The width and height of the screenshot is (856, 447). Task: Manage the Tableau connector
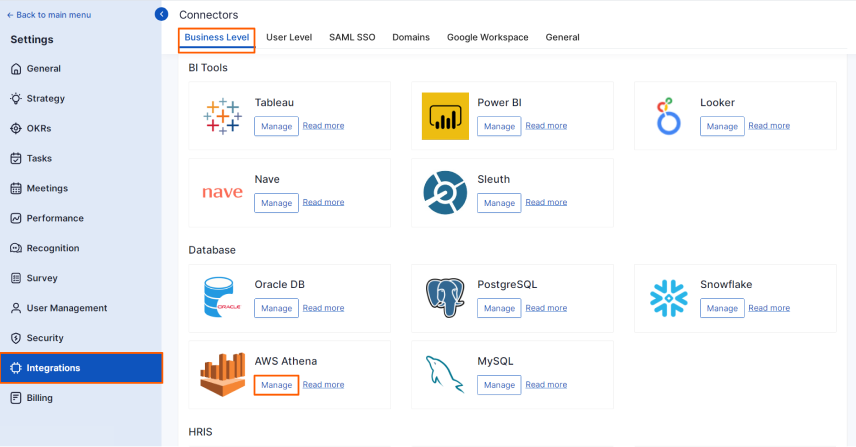pos(276,126)
